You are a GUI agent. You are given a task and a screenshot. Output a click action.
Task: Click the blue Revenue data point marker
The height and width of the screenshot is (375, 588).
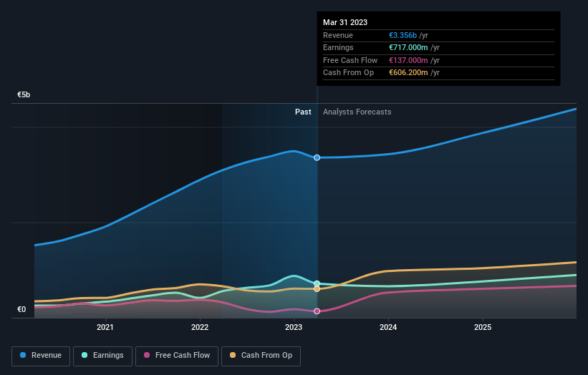pyautogui.click(x=317, y=157)
